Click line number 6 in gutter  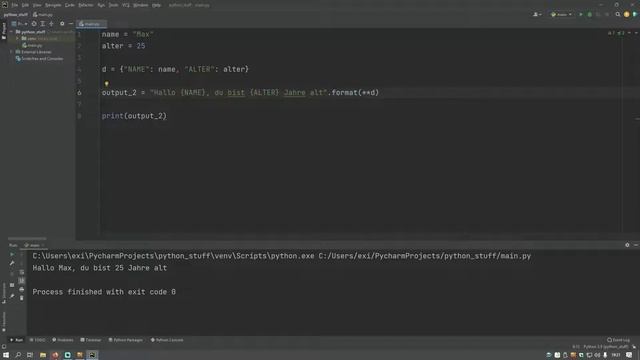(x=79, y=93)
